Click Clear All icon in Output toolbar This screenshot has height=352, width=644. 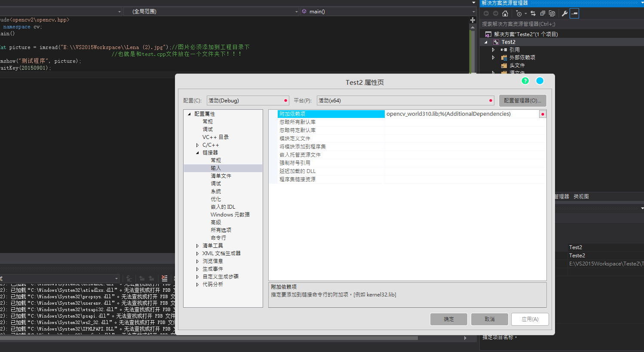[x=164, y=278]
